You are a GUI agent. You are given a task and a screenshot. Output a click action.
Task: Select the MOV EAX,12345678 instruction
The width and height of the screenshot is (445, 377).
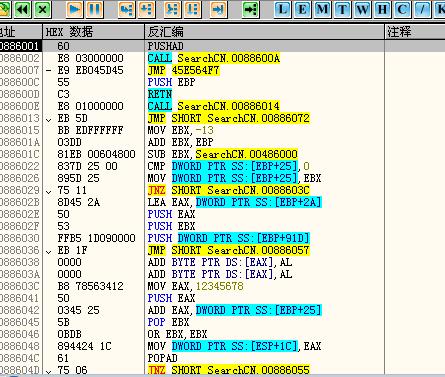click(x=196, y=286)
